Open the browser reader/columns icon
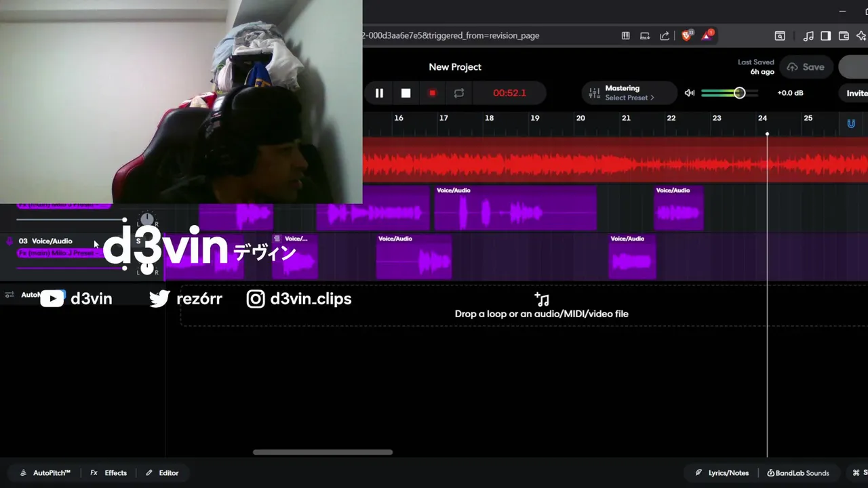Screen dimensions: 868x488 coord(626,36)
